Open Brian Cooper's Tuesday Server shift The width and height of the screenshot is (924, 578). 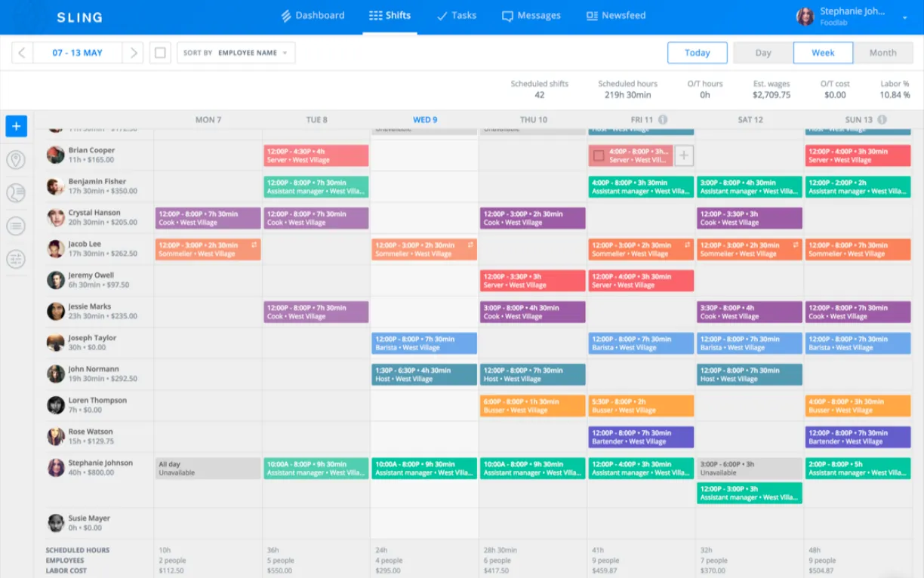click(316, 155)
